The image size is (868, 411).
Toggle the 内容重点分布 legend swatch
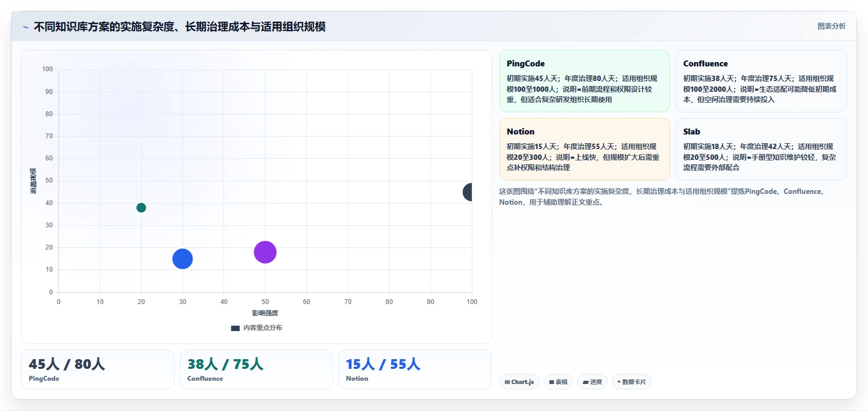tap(235, 328)
